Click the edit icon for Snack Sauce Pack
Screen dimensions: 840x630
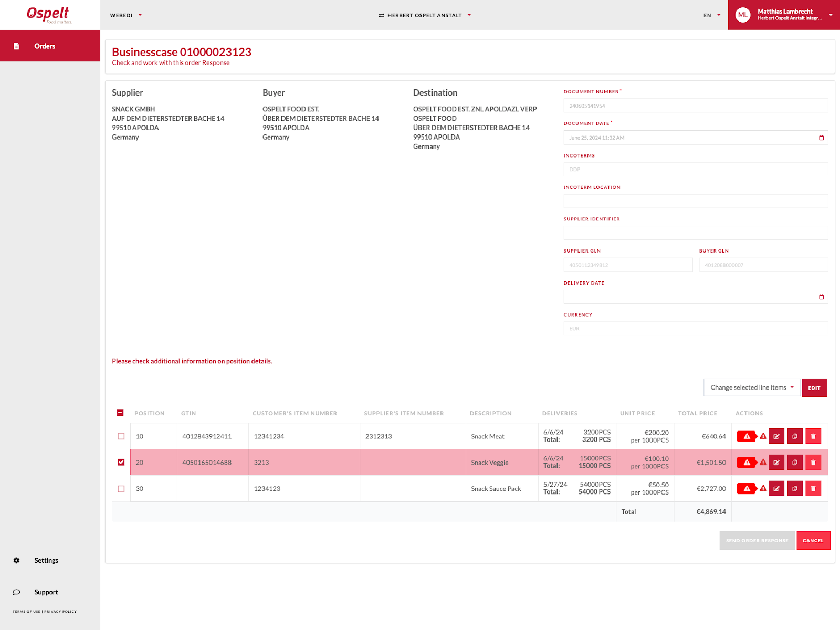tap(776, 489)
